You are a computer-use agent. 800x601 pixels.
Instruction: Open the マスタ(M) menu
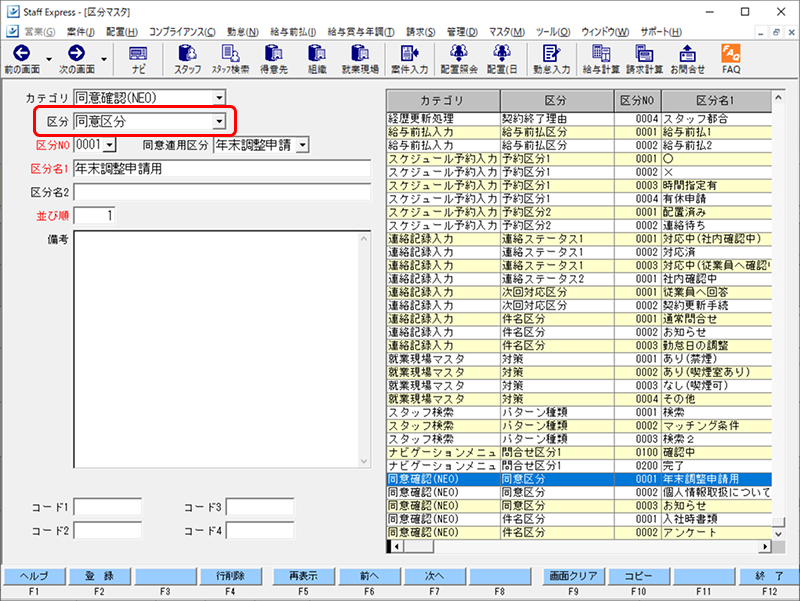[506, 32]
